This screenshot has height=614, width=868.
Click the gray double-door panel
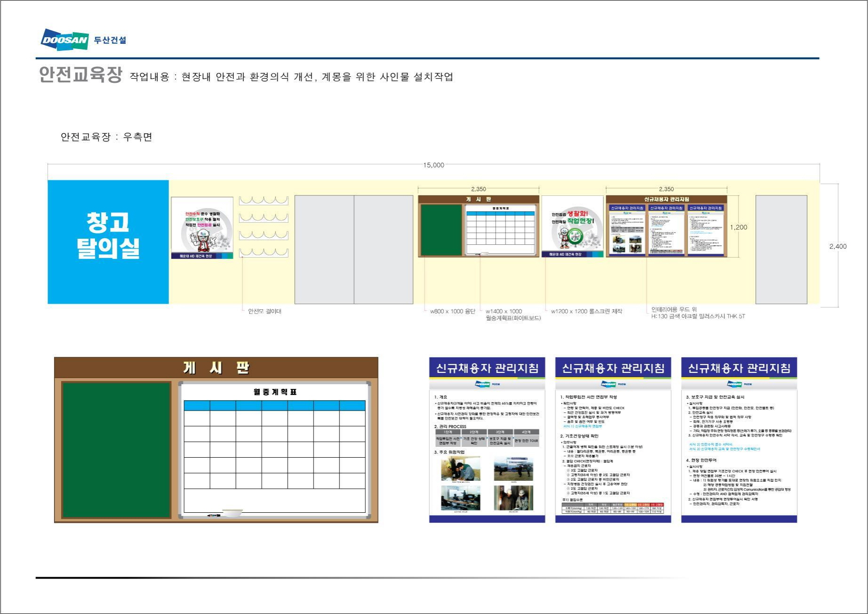354,250
